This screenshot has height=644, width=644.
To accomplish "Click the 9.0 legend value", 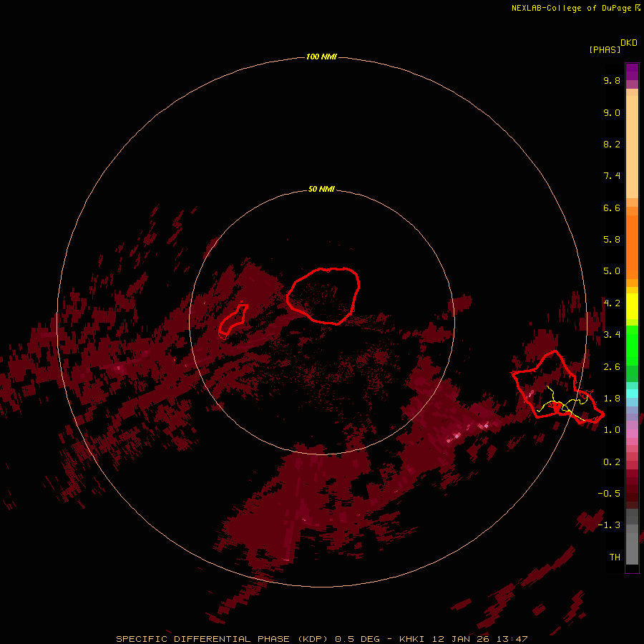I will point(612,112).
